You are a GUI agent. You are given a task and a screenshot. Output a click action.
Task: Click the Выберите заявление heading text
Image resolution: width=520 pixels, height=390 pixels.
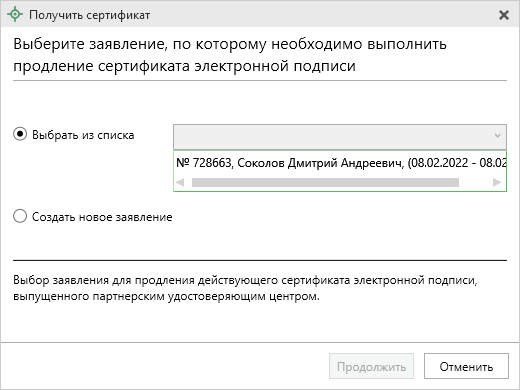pos(230,55)
